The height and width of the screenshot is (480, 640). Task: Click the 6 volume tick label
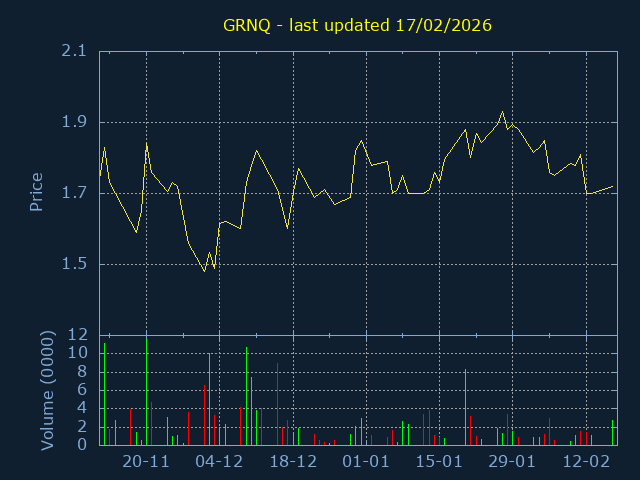(x=83, y=390)
